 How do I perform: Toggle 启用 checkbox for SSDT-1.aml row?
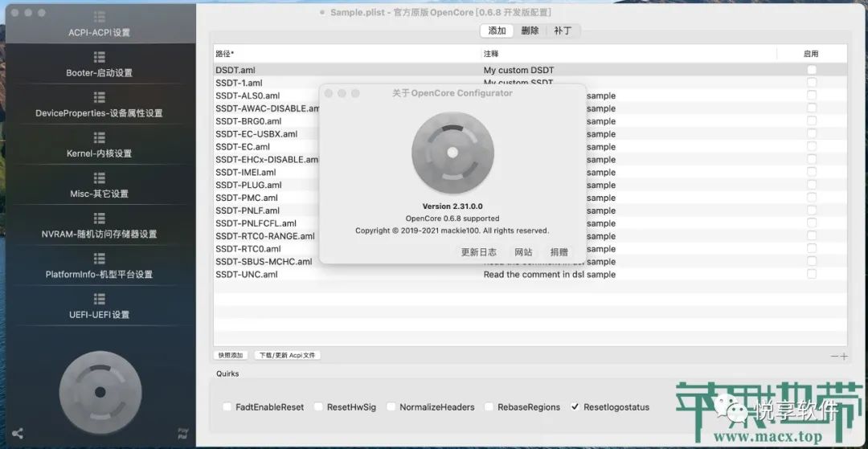tap(812, 83)
